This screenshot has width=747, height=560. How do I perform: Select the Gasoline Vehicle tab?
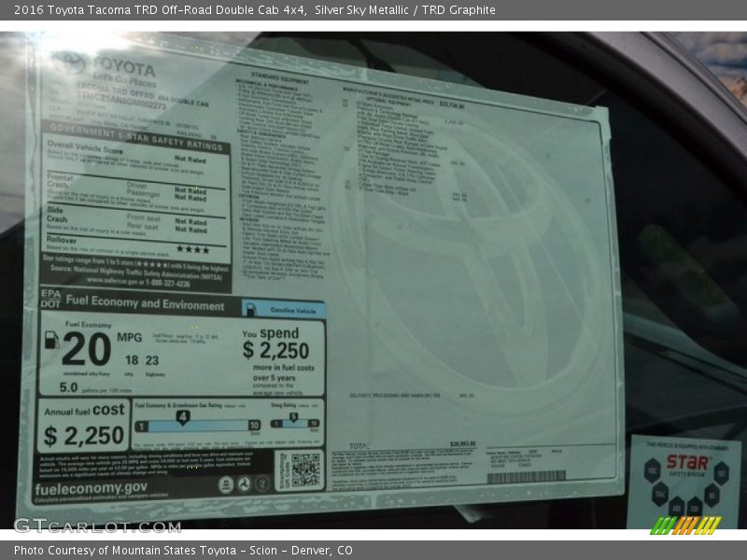pyautogui.click(x=284, y=310)
